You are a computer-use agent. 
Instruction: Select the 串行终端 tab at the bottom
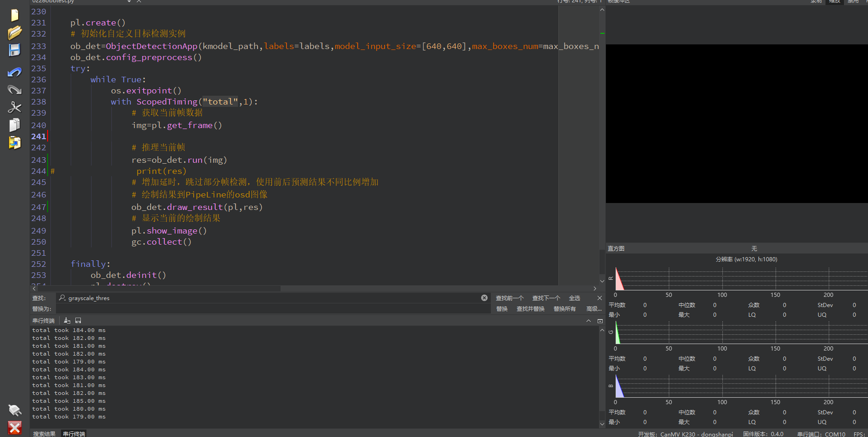74,434
